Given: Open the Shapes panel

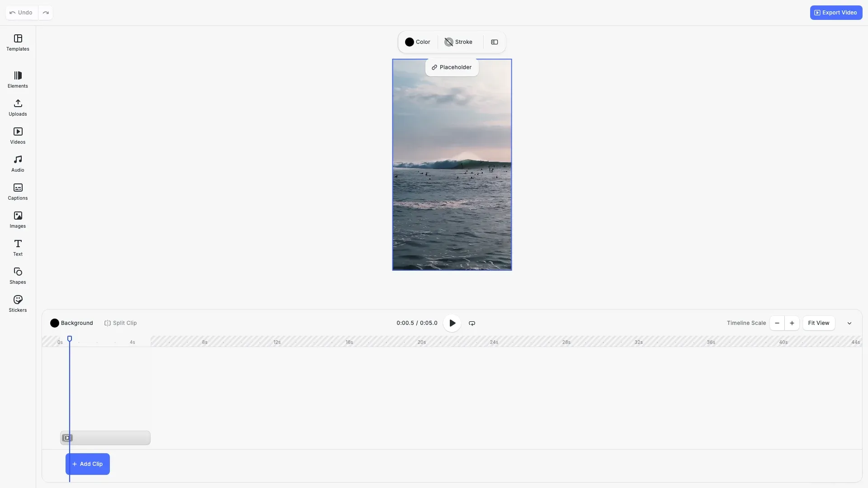Looking at the screenshot, I should (18, 275).
